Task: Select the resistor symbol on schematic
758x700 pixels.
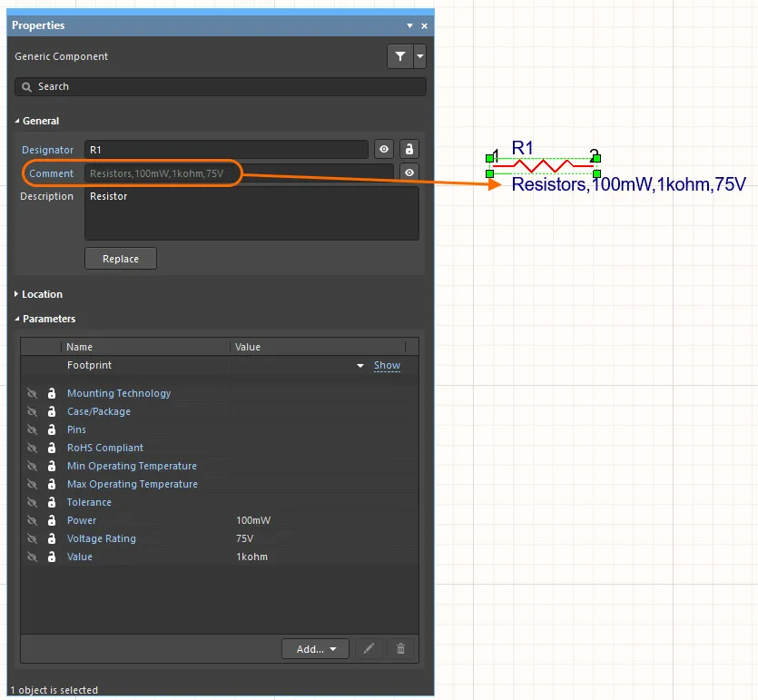Action: 543,166
